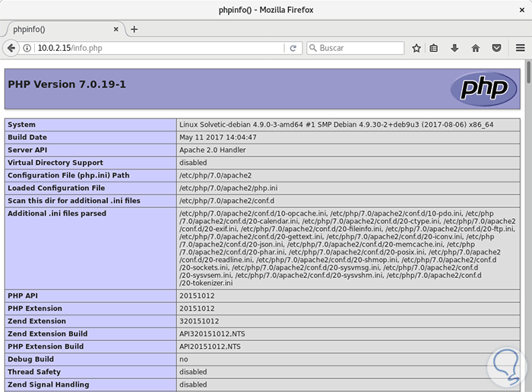Select Zend Signal Handling disabled value

[x=193, y=384]
